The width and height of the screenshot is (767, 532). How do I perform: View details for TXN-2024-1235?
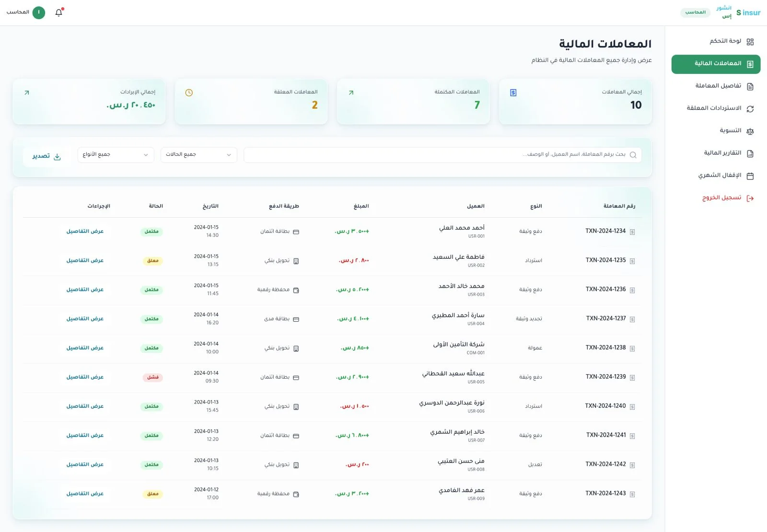click(85, 261)
